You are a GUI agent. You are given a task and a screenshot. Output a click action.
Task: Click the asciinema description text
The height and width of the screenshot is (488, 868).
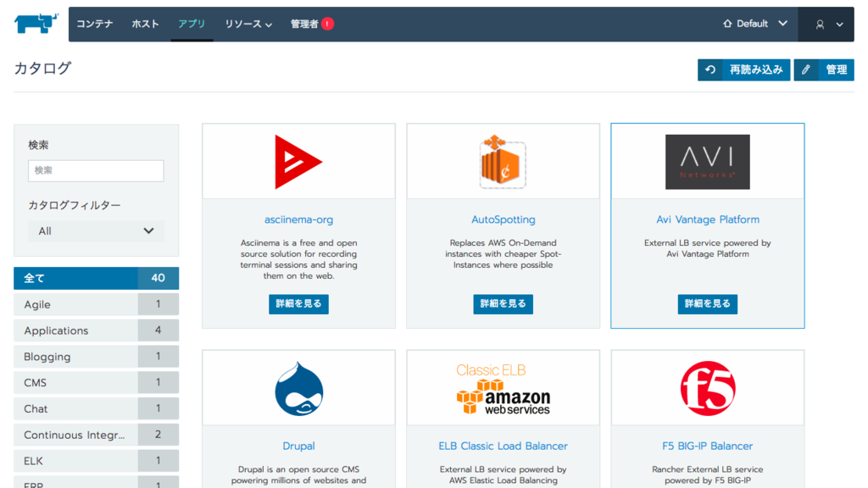[x=299, y=259]
